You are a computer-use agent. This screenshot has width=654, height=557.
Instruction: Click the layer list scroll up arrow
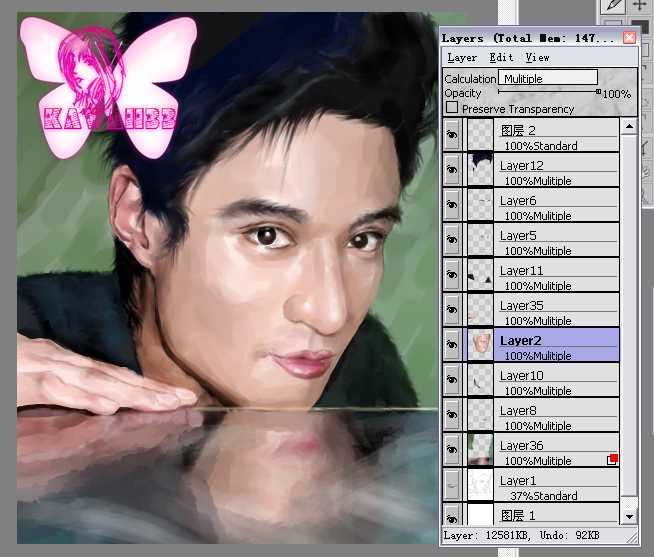pos(629,126)
